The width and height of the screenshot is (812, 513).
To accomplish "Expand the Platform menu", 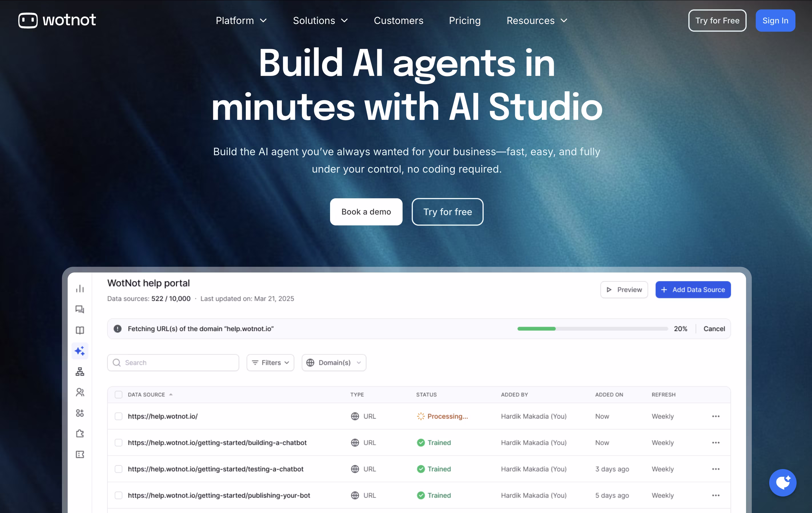I will click(241, 21).
